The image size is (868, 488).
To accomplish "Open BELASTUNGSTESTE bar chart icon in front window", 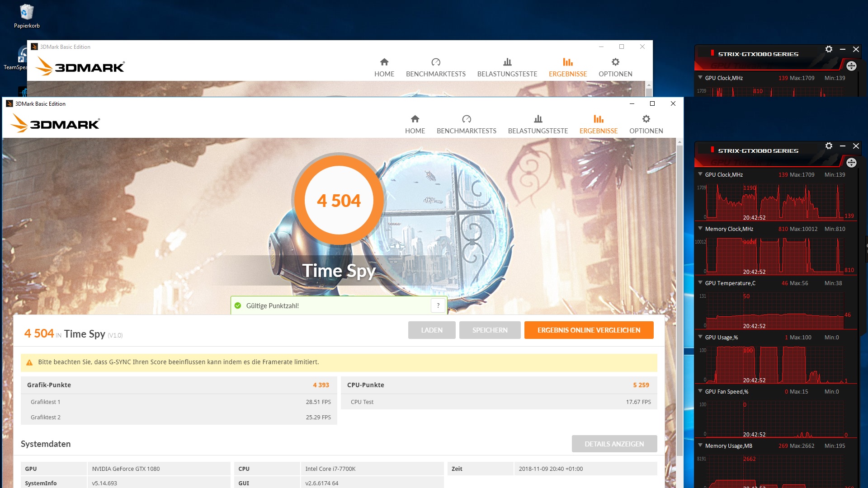I will pos(538,119).
